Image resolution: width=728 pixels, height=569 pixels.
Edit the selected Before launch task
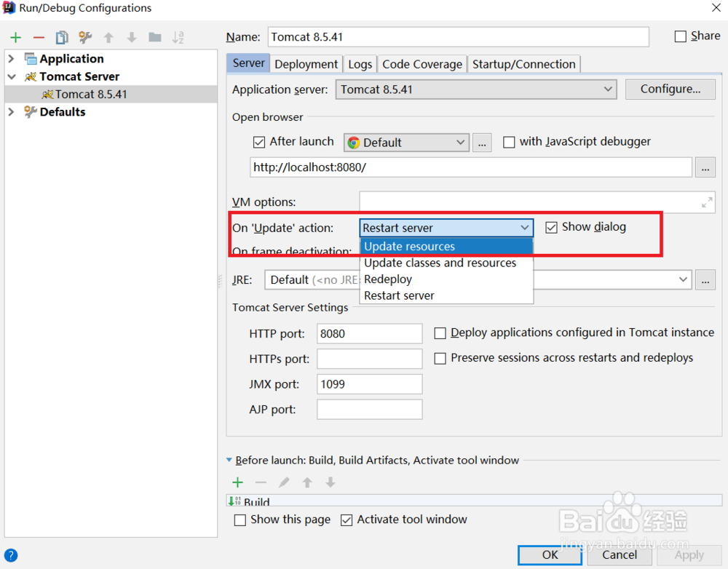pyautogui.click(x=284, y=482)
